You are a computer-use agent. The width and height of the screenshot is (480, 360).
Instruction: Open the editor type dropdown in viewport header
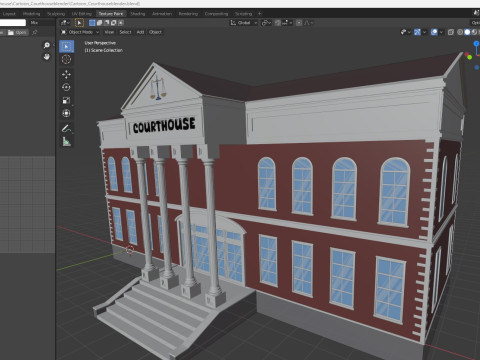[x=65, y=23]
